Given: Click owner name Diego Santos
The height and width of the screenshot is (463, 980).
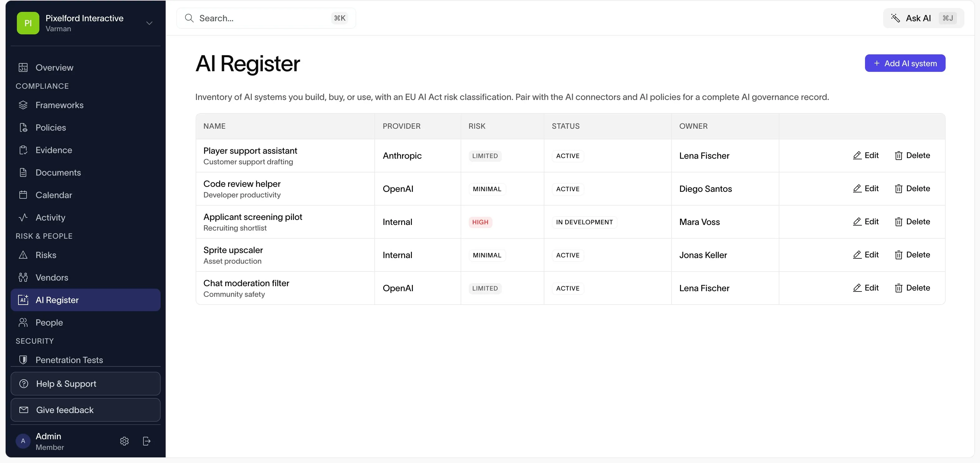Looking at the screenshot, I should pos(705,189).
